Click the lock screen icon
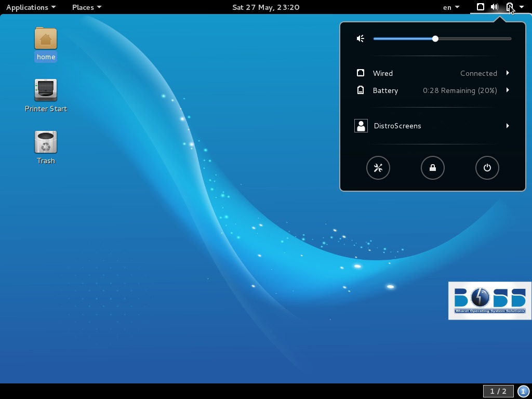This screenshot has height=399, width=532. (x=433, y=168)
